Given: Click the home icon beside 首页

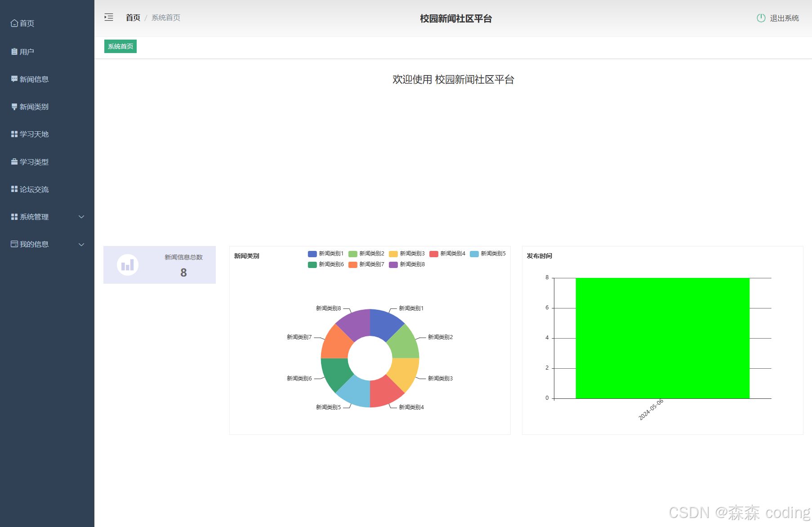Looking at the screenshot, I should 14,23.
